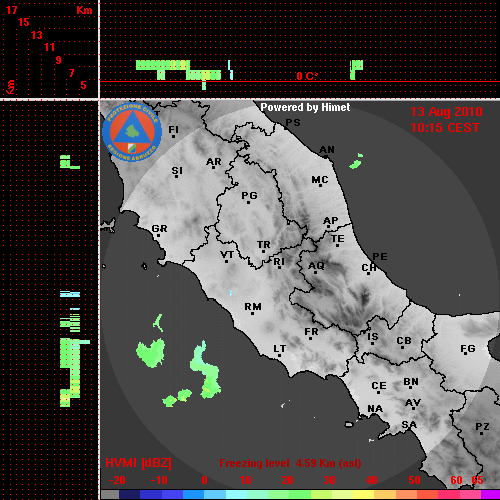Image resolution: width=500 pixels, height=500 pixels.
Task: Click the 'Powered by Himet' label
Action: [x=305, y=107]
